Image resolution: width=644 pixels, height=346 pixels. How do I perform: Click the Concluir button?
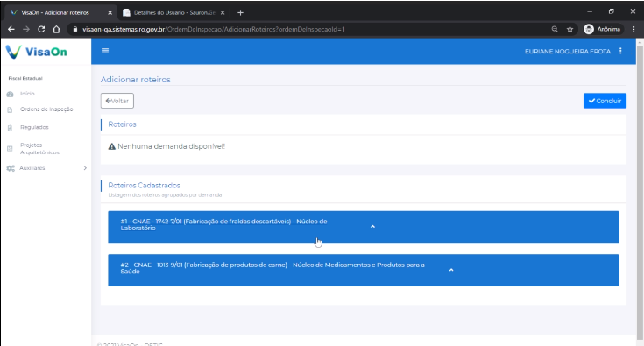(x=605, y=101)
